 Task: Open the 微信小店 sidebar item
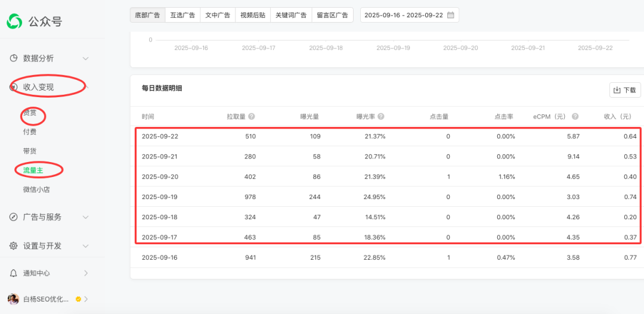(37, 189)
